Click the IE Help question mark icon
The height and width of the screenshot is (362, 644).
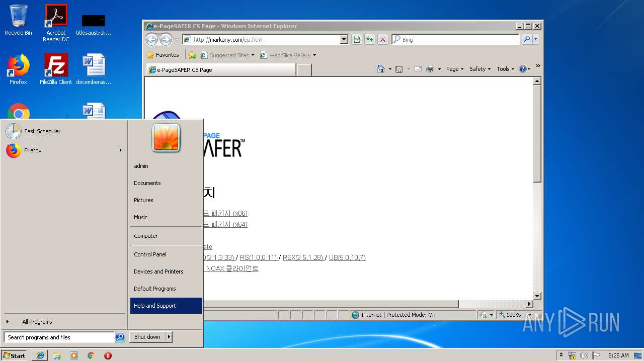523,69
